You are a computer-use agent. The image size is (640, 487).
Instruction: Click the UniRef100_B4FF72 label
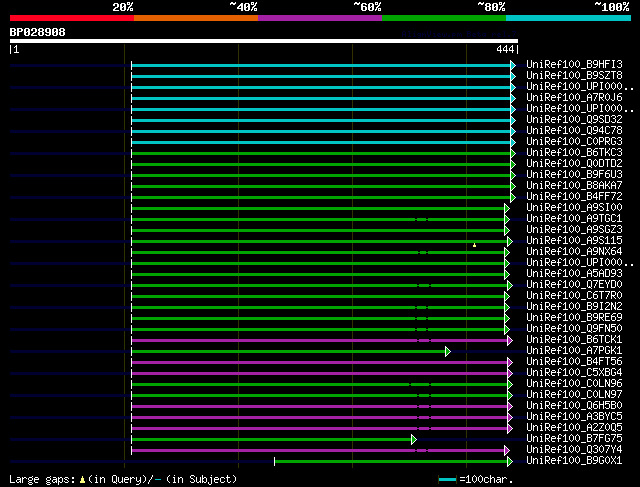point(574,197)
